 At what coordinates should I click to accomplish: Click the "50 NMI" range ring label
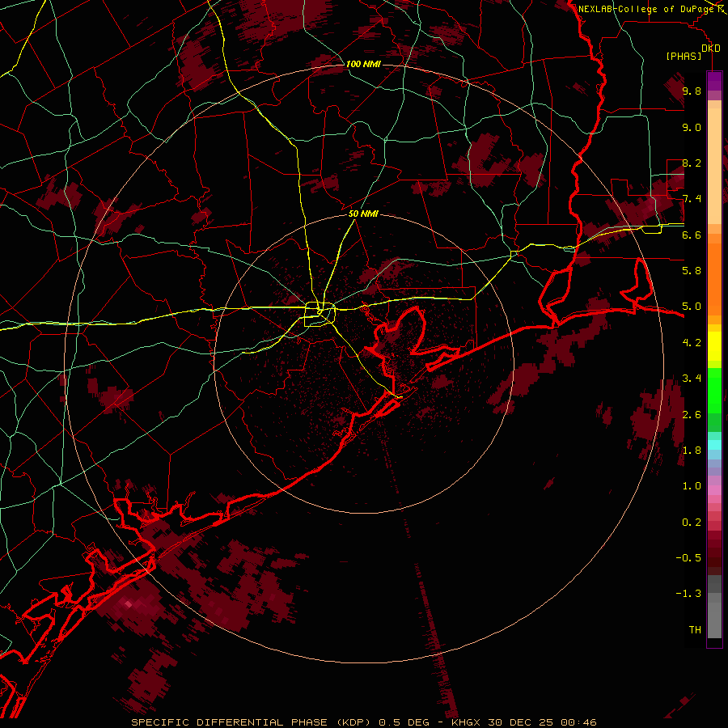(x=363, y=214)
